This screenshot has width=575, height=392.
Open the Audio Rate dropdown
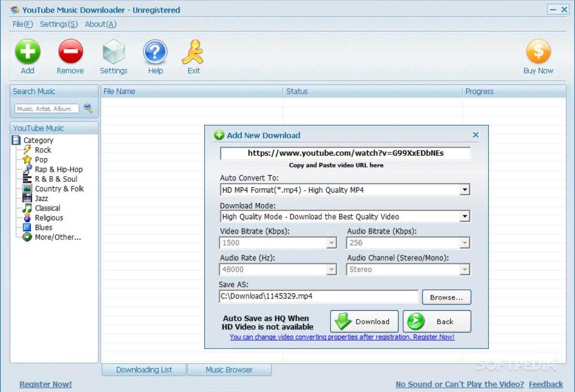pyautogui.click(x=332, y=270)
